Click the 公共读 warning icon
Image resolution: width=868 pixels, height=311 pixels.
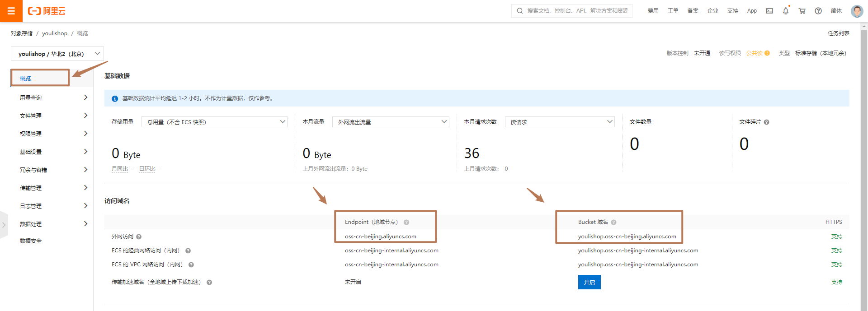(x=767, y=53)
